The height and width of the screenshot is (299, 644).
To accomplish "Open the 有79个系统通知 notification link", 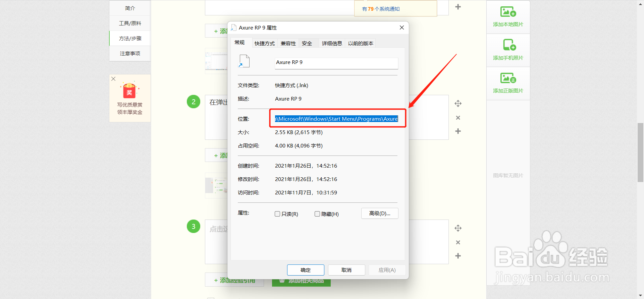I will click(381, 9).
